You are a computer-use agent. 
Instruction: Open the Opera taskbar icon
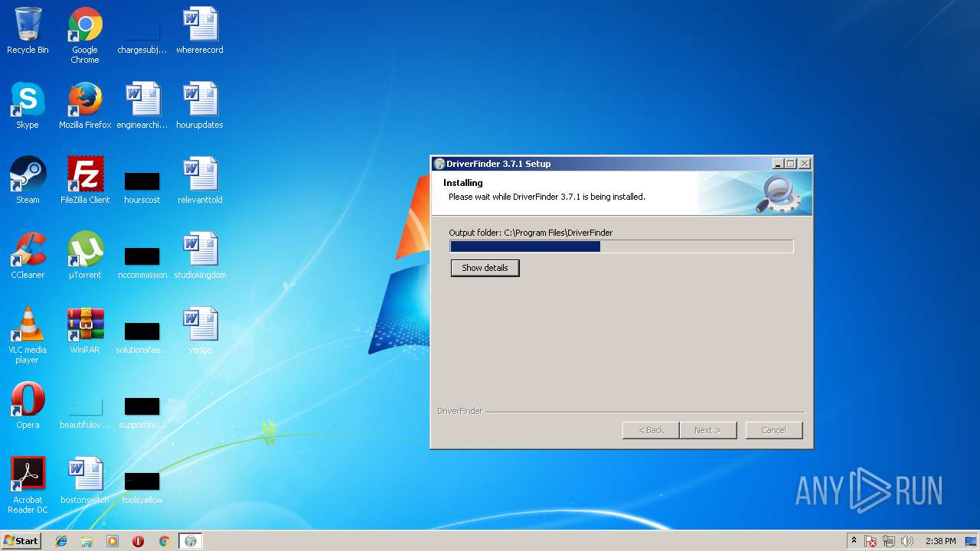138,541
